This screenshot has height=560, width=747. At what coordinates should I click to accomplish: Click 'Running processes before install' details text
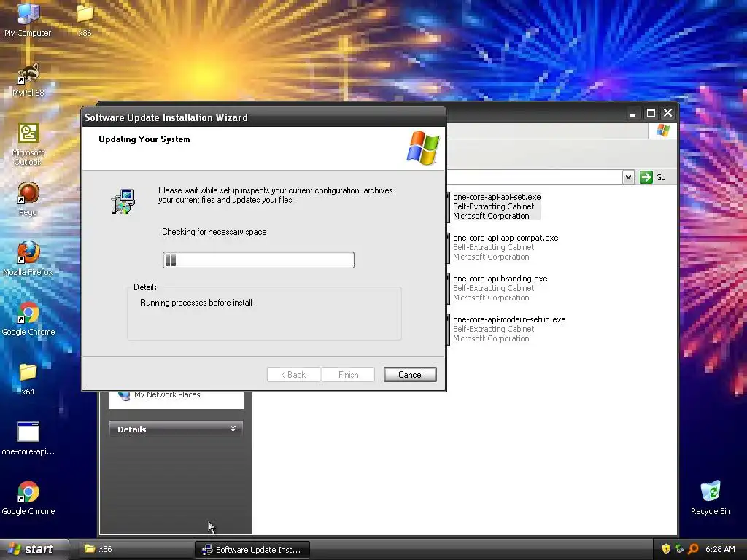point(196,303)
